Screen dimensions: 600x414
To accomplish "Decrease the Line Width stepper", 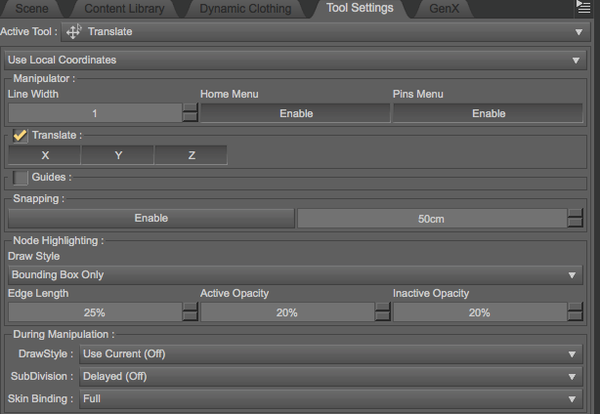I will coord(190,117).
